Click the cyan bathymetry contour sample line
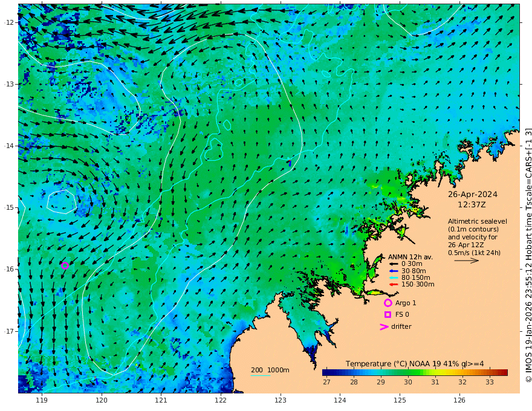The image size is (532, 411). pos(261,375)
